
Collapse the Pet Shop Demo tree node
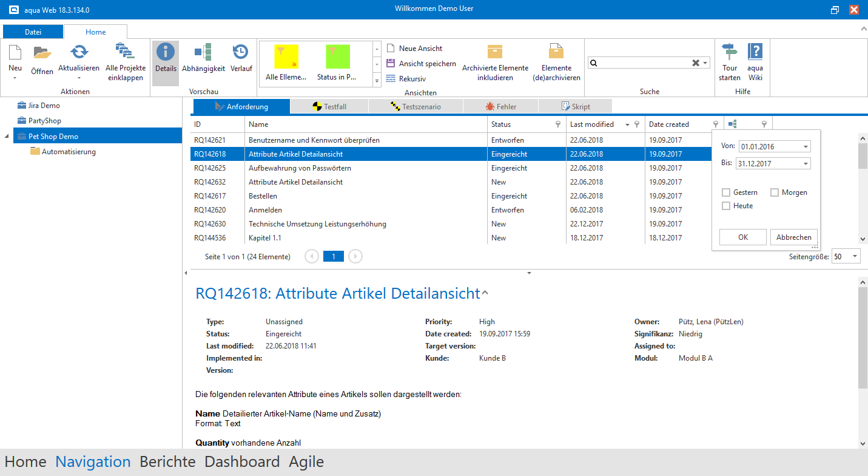[7, 137]
